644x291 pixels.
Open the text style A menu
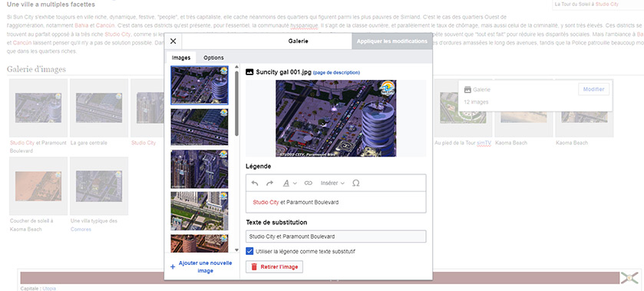click(290, 183)
